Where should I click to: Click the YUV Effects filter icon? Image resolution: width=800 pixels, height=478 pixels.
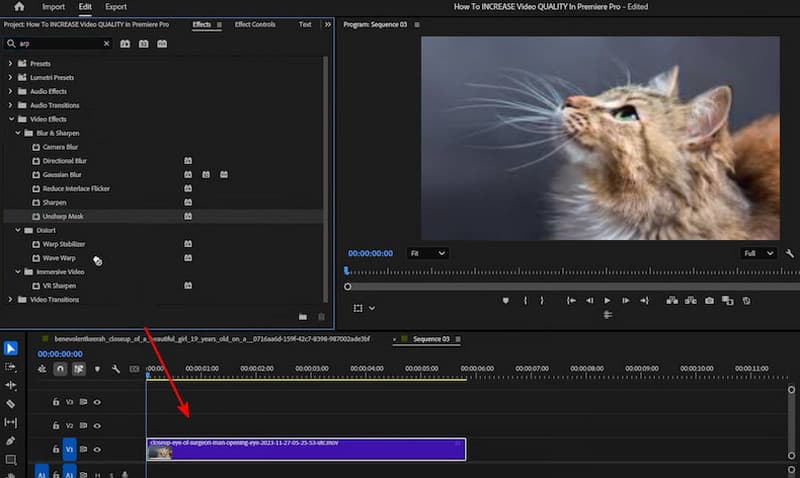162,44
